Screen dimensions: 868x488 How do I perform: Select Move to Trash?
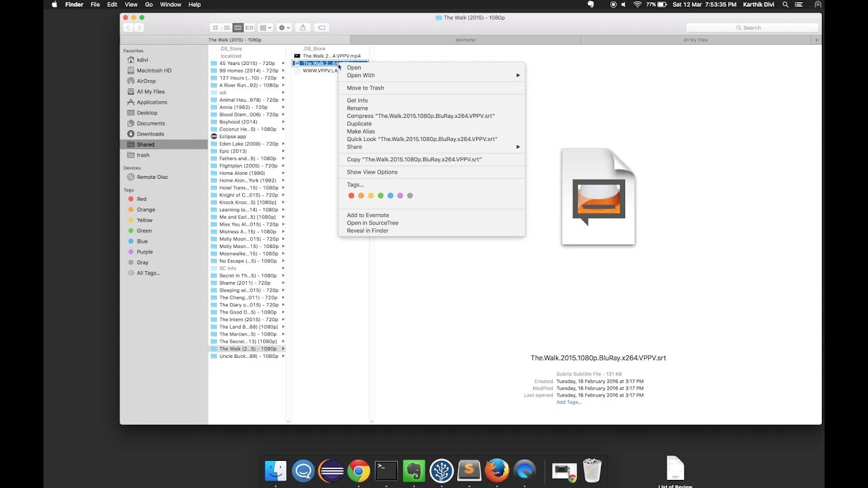431,88
